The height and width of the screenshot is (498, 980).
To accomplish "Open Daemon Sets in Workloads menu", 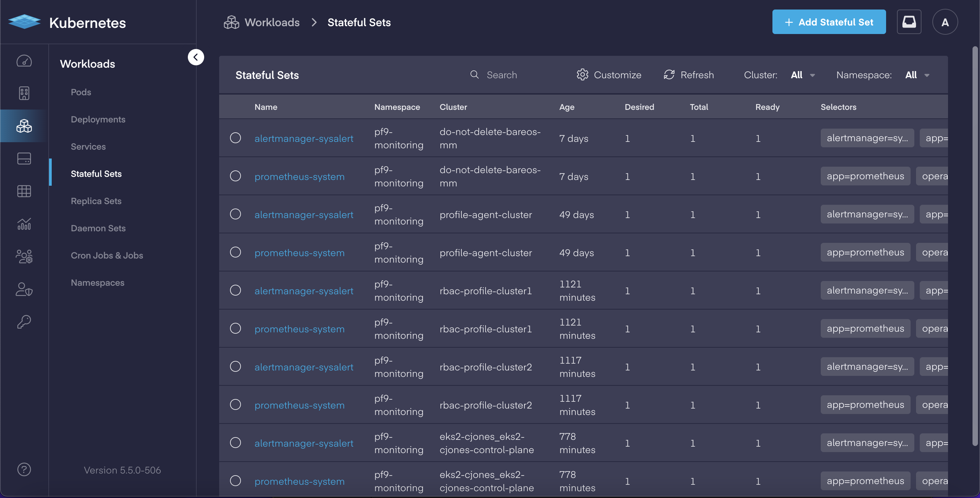I will click(x=98, y=228).
